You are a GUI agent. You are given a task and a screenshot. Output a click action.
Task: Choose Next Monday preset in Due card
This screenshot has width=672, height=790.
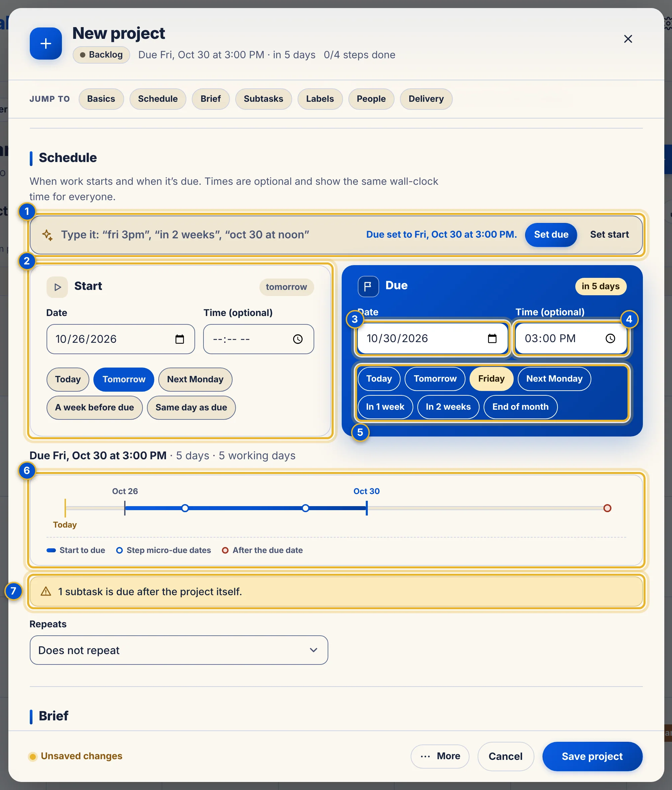point(554,379)
